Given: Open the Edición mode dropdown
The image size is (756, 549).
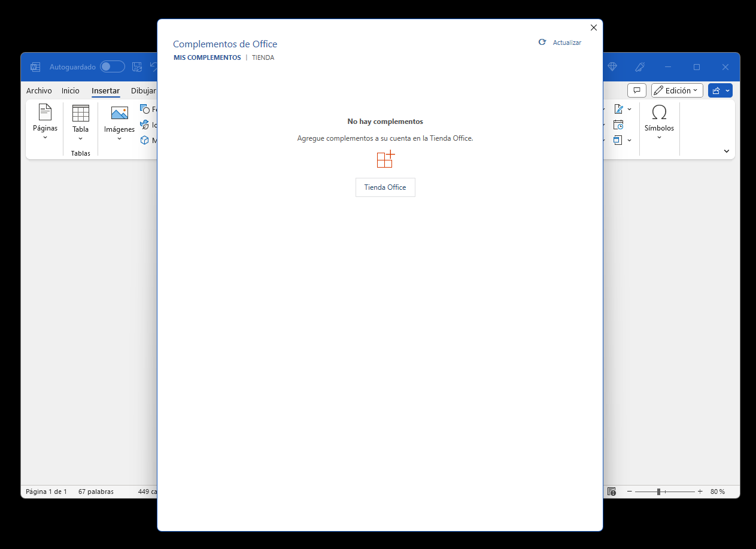Looking at the screenshot, I should pyautogui.click(x=677, y=90).
